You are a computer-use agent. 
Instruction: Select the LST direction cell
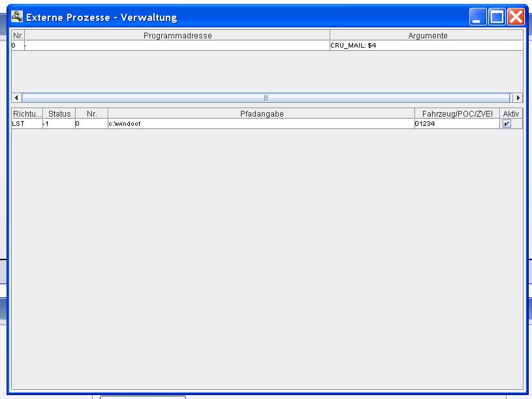tap(27, 124)
